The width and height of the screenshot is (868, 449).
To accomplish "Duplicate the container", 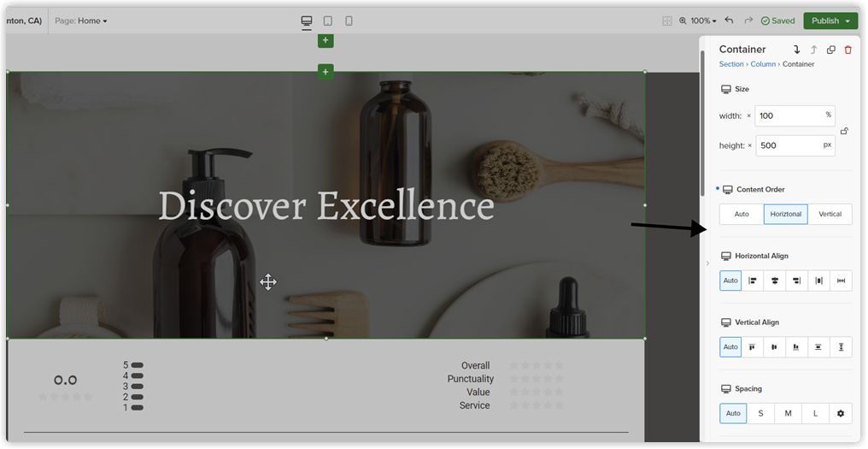I will (x=831, y=50).
